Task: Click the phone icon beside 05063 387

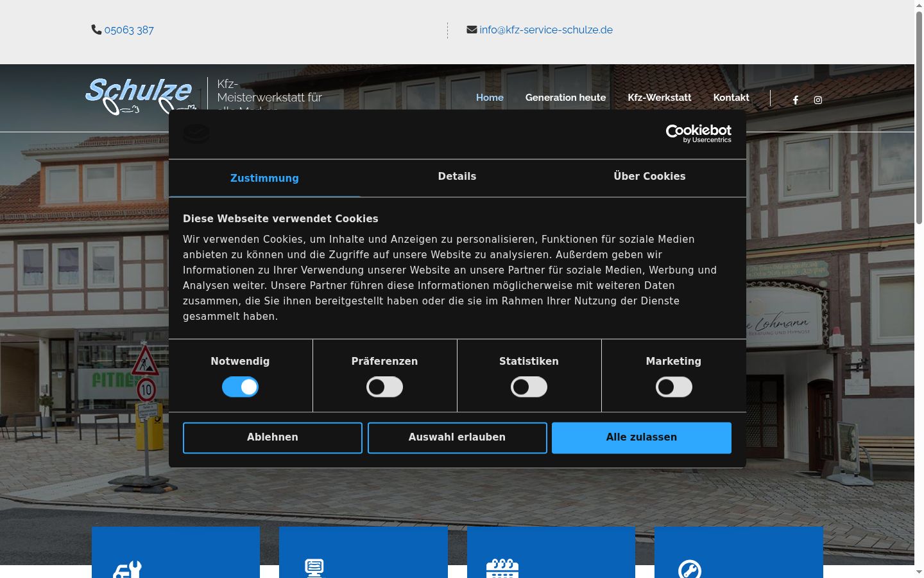Action: 96,30
